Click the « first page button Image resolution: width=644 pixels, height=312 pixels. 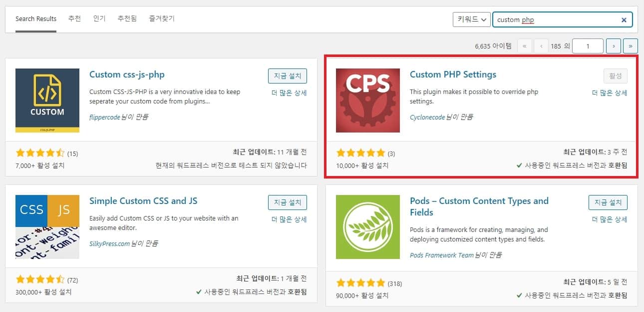(525, 45)
